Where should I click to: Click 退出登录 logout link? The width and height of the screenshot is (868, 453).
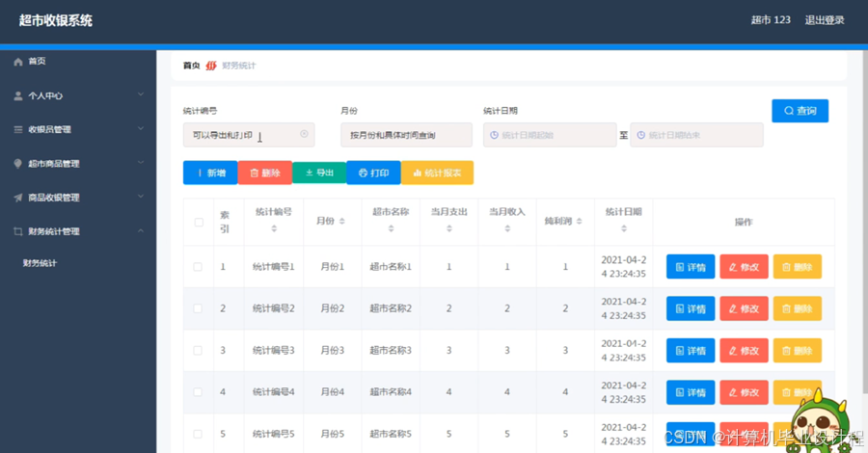click(x=825, y=20)
